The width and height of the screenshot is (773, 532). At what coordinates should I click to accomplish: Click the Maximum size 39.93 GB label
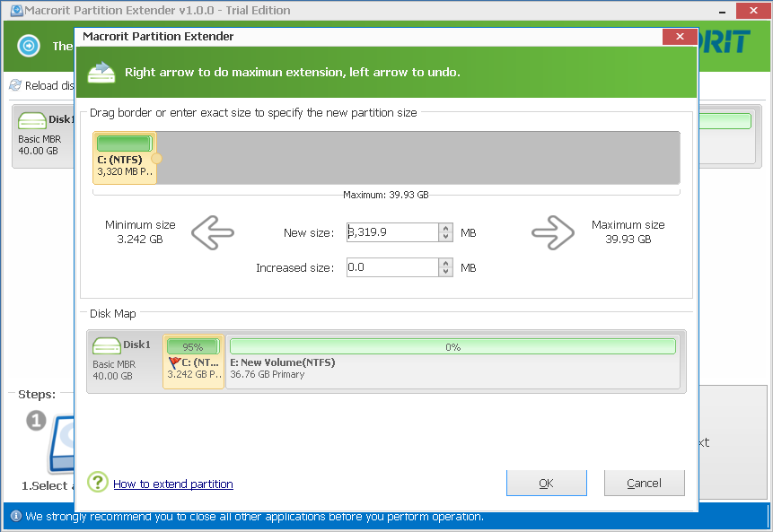(628, 232)
